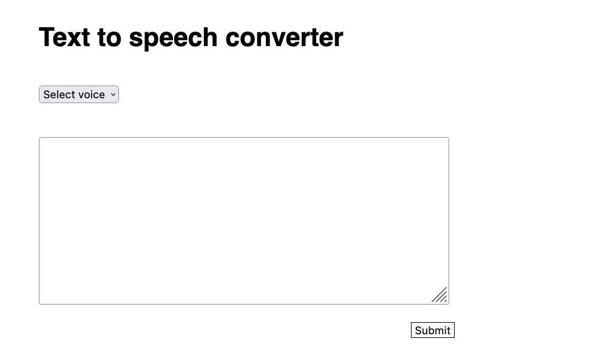The width and height of the screenshot is (607, 364).
Task: Focus the large text input area
Action: tap(243, 220)
